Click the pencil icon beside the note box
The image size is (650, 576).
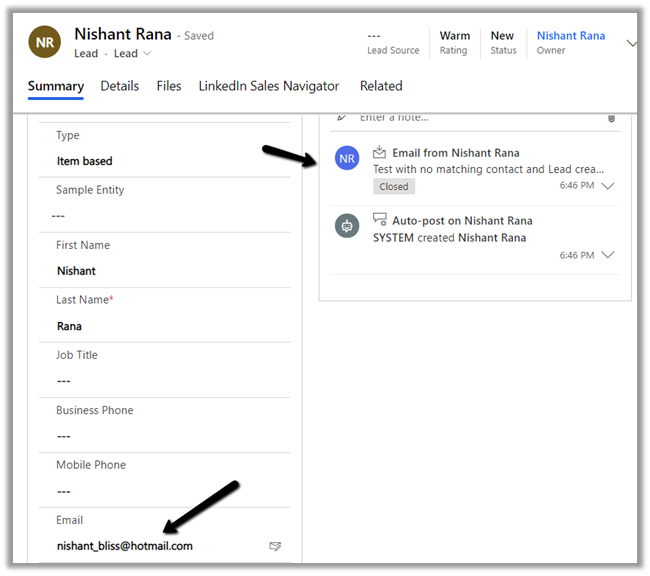pyautogui.click(x=342, y=117)
